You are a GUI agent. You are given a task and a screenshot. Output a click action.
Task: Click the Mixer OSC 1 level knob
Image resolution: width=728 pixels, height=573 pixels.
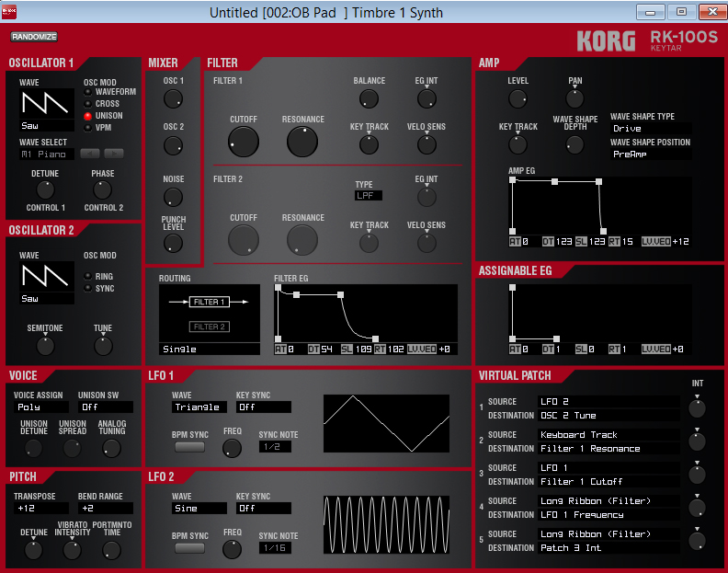tap(173, 99)
